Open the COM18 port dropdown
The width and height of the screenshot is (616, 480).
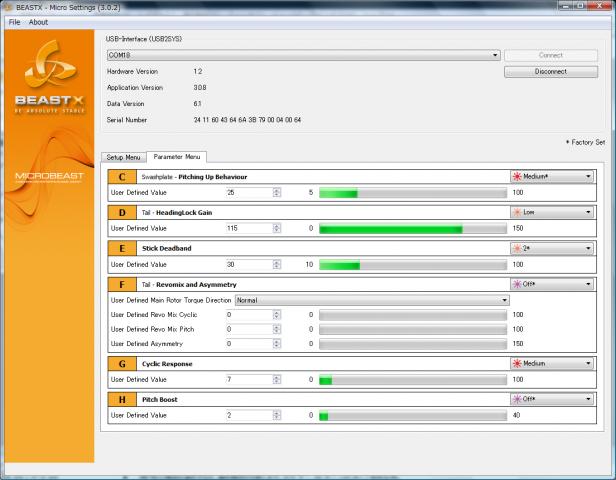303,55
